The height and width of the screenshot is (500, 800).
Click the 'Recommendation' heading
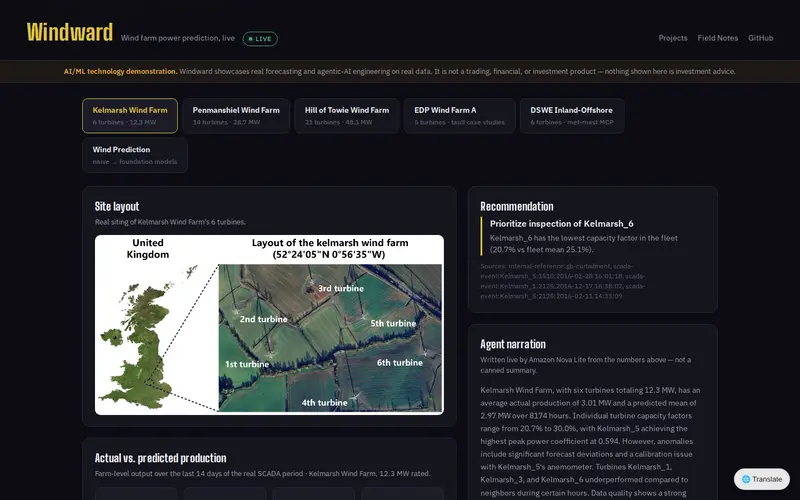[516, 206]
